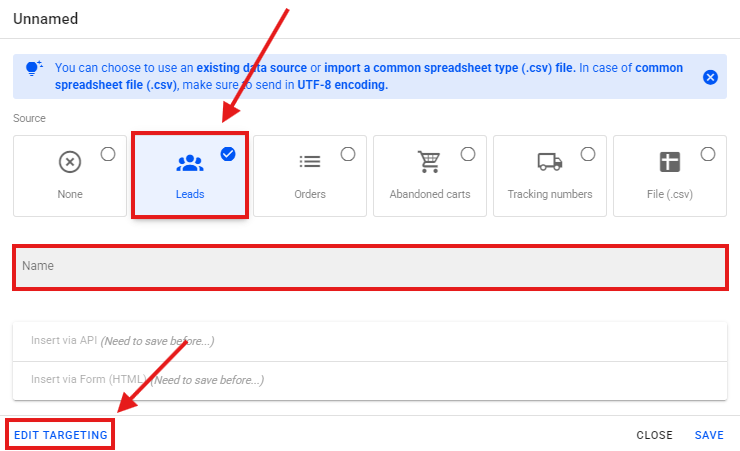The height and width of the screenshot is (451, 740).
Task: Click the Orders list icon
Action: (309, 161)
